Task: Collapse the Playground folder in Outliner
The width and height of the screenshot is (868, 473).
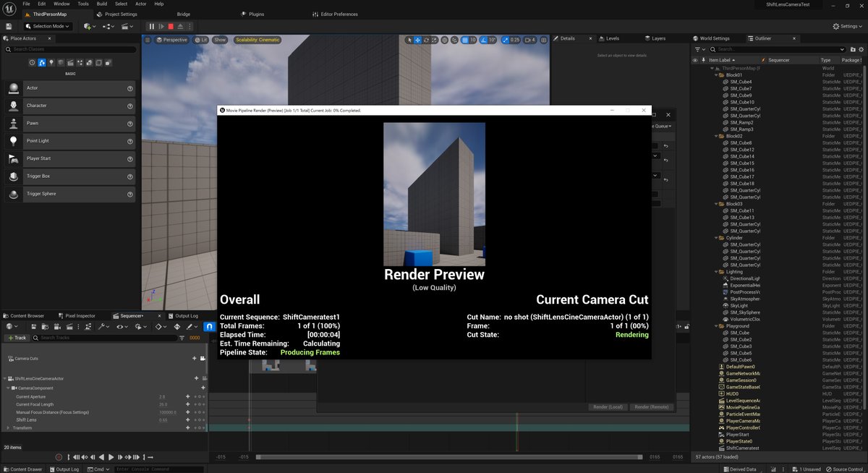Action: click(x=716, y=326)
